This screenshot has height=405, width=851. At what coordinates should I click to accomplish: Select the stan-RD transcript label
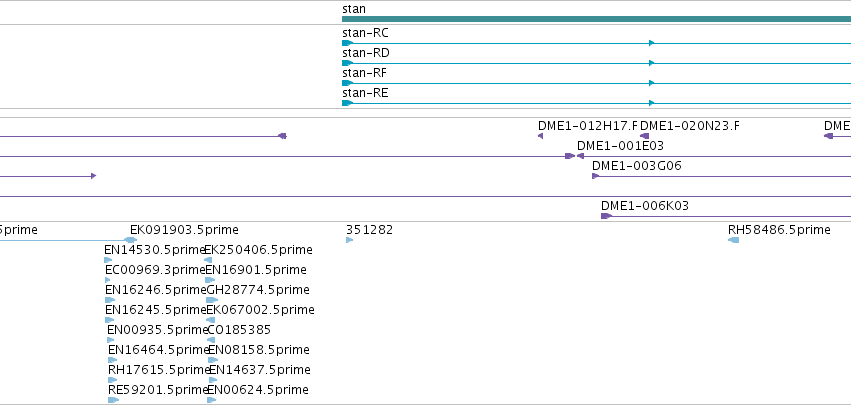[366, 53]
